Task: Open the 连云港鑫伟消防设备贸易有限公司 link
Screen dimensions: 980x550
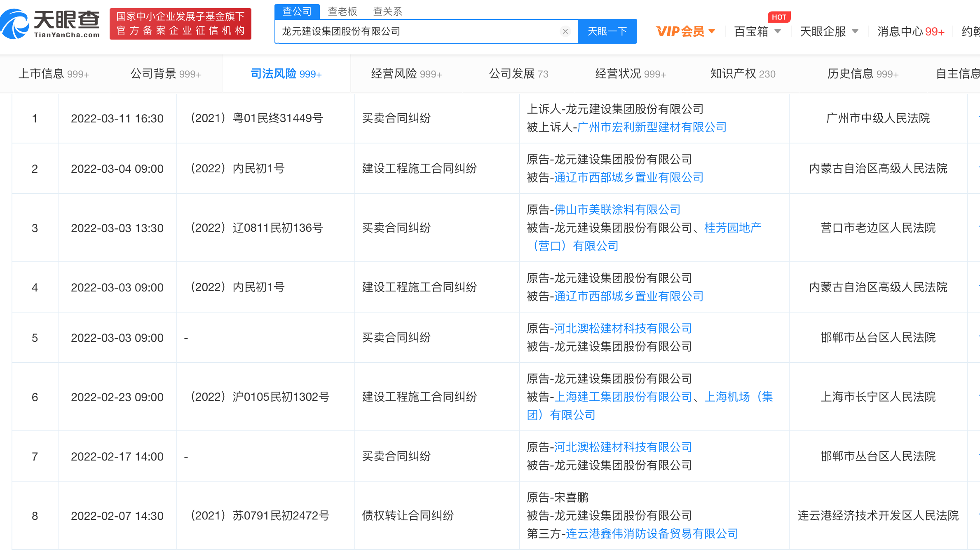Action: click(652, 534)
